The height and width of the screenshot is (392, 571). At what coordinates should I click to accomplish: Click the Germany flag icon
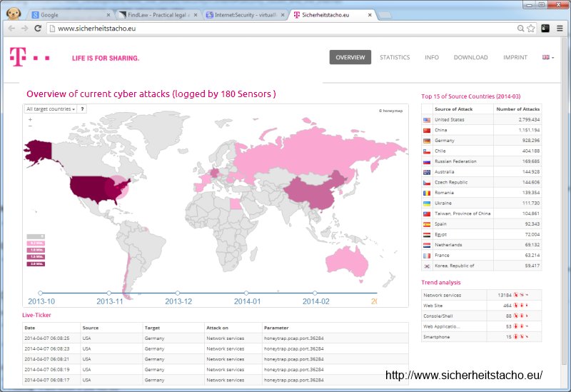427,141
